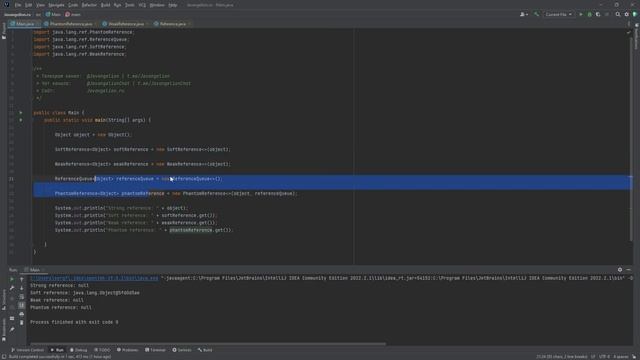Open the Tools menu

(x=129, y=5)
